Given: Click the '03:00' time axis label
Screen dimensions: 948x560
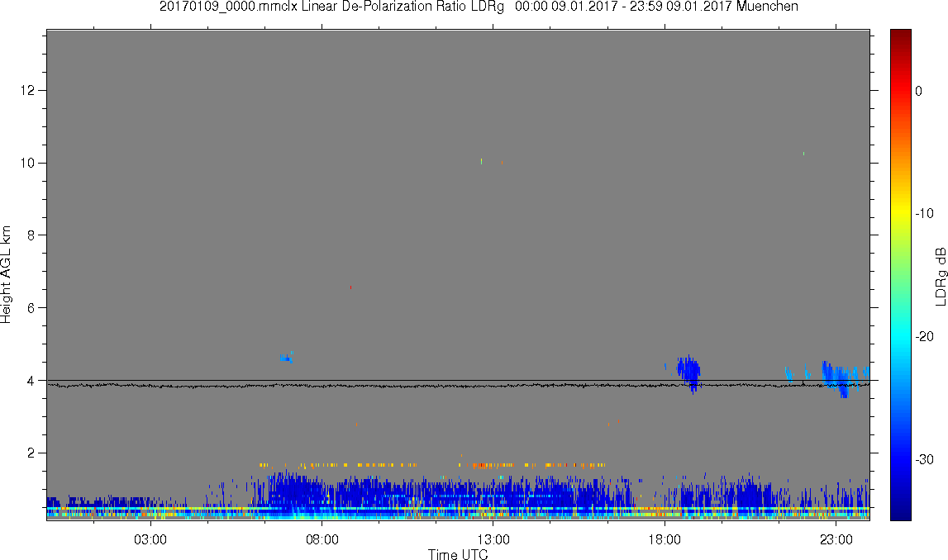Looking at the screenshot, I should tap(150, 539).
